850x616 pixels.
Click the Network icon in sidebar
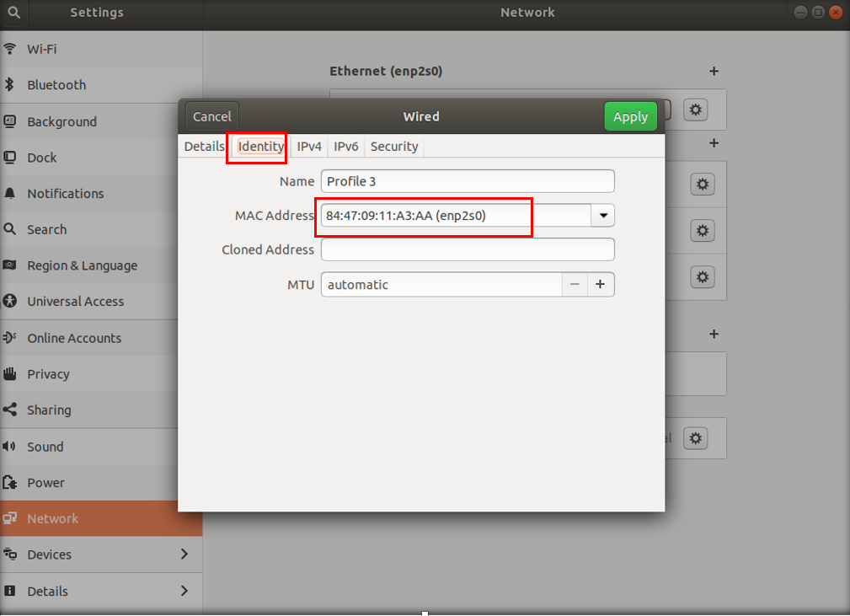tap(10, 518)
